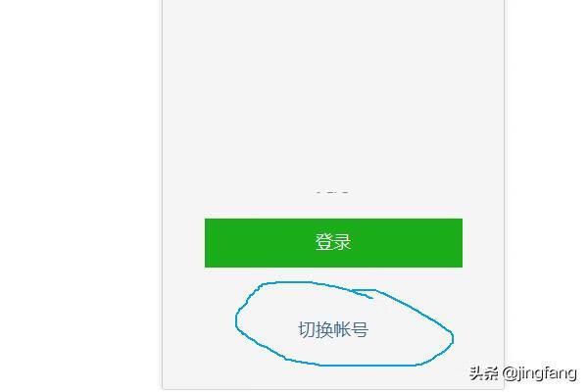Select the 切换帐号 link
The image size is (588, 392).
[x=333, y=329]
